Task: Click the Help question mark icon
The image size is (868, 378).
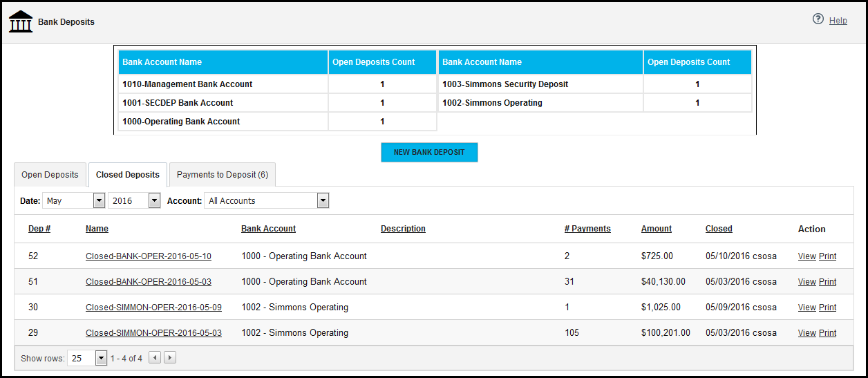Action: (818, 19)
